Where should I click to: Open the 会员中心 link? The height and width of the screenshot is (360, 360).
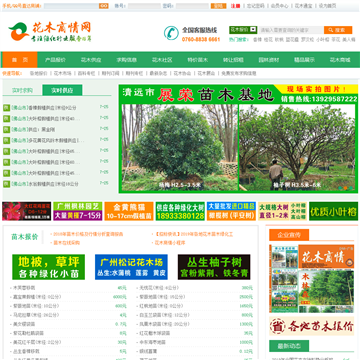click(279, 6)
